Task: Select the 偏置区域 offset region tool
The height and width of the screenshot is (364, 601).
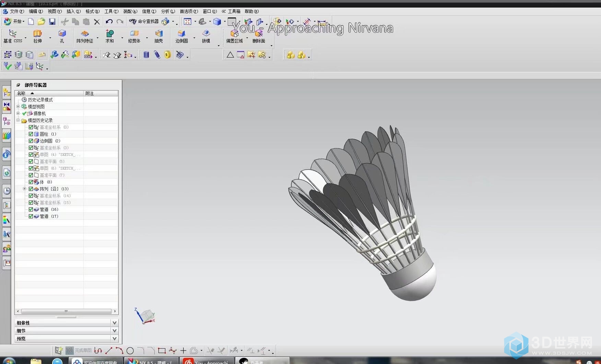Action: click(x=234, y=36)
